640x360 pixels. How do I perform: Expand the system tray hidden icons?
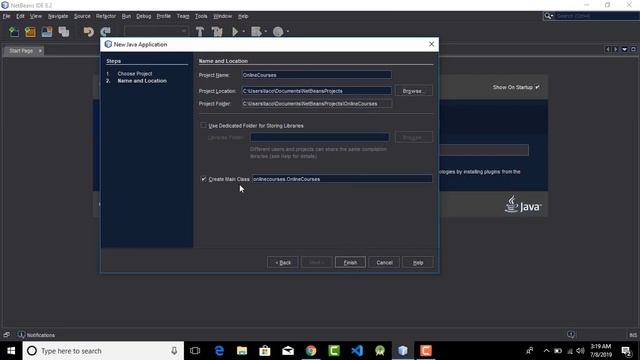point(546,351)
